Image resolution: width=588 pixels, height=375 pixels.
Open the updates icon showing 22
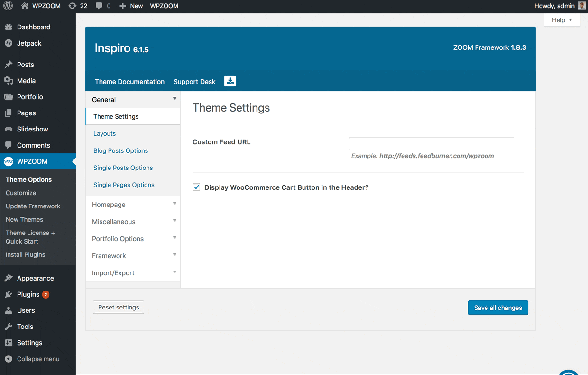pos(72,6)
